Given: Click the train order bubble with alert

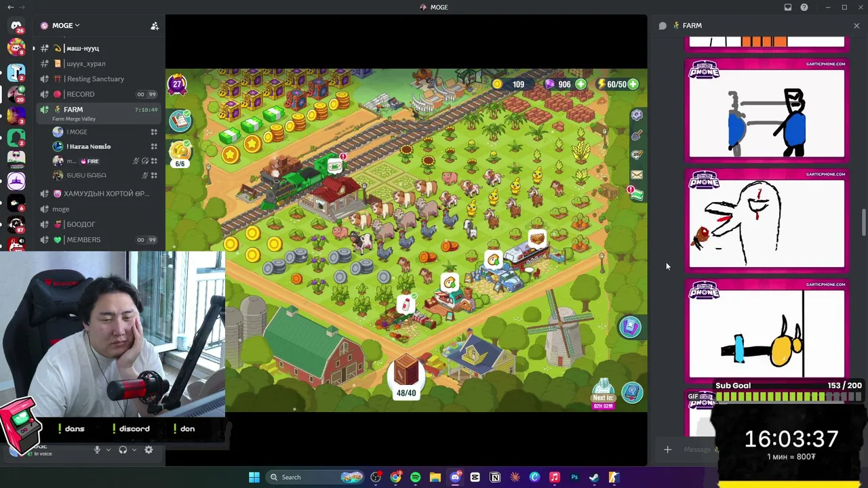Looking at the screenshot, I should [336, 165].
